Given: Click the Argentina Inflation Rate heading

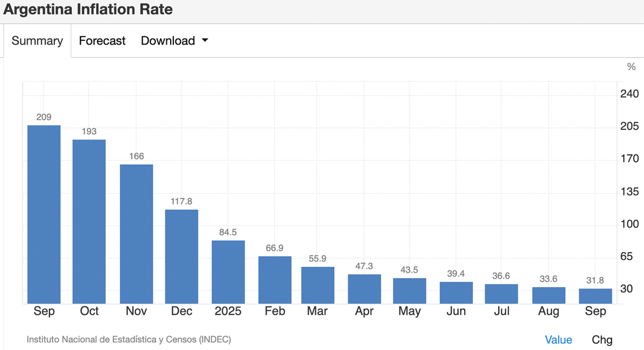Looking at the screenshot, I should [x=88, y=10].
